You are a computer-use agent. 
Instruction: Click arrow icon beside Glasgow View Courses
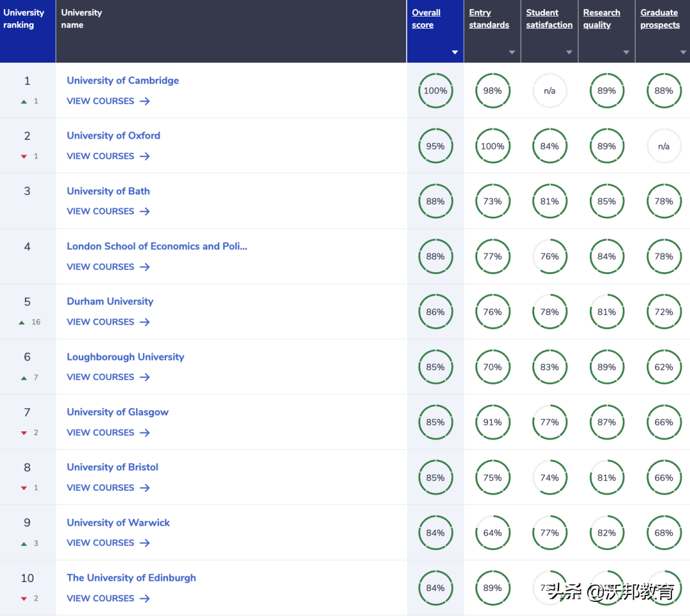[x=145, y=433]
